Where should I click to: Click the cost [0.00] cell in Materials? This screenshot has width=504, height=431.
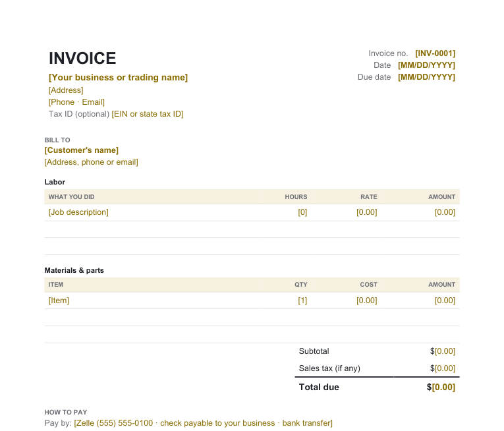click(x=367, y=301)
